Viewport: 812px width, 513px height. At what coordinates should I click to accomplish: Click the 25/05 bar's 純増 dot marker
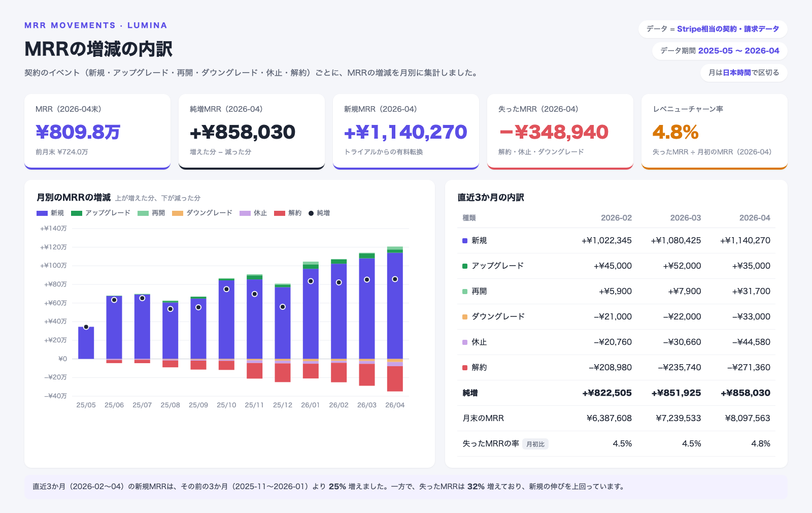tap(86, 327)
